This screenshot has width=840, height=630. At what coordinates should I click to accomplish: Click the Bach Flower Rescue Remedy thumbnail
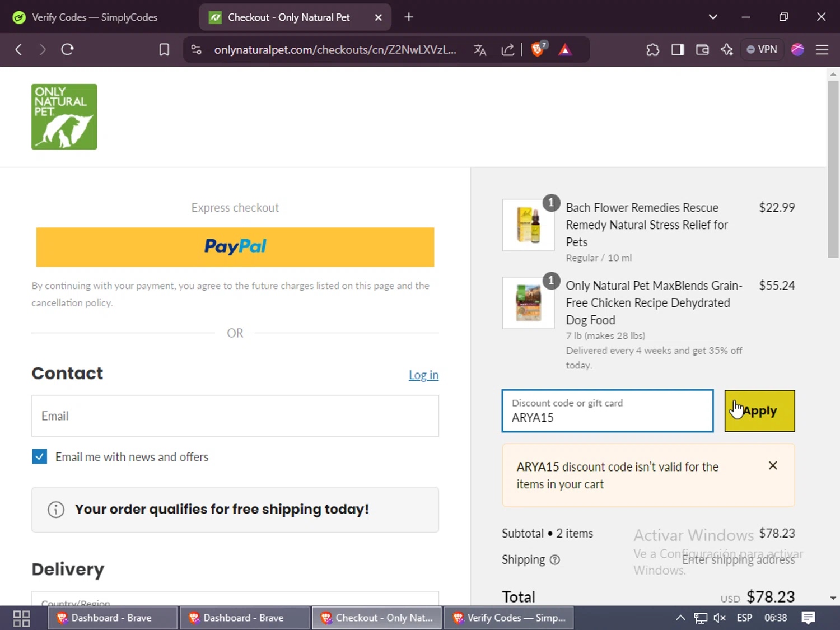point(528,225)
